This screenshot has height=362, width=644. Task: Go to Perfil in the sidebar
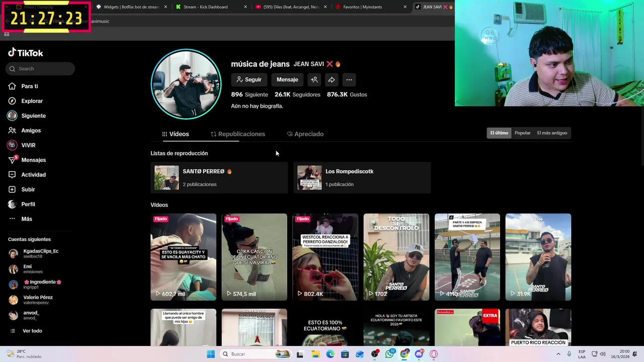point(22,204)
